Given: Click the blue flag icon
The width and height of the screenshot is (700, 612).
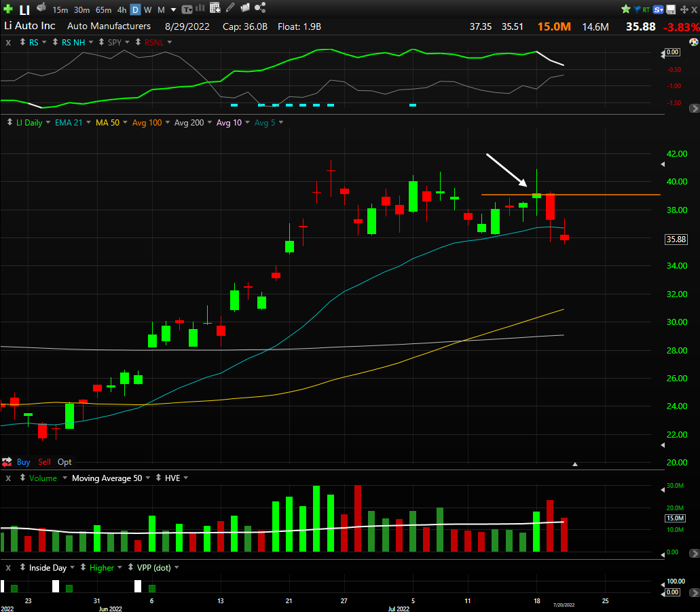Looking at the screenshot, I should pyautogui.click(x=637, y=9).
